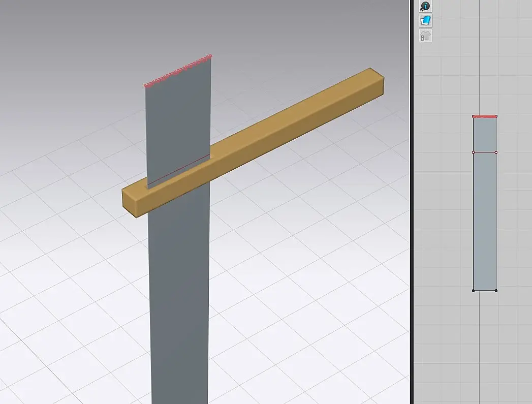Select the red top edge of 2D pattern
Screen dimensions: 532x404
(485, 117)
